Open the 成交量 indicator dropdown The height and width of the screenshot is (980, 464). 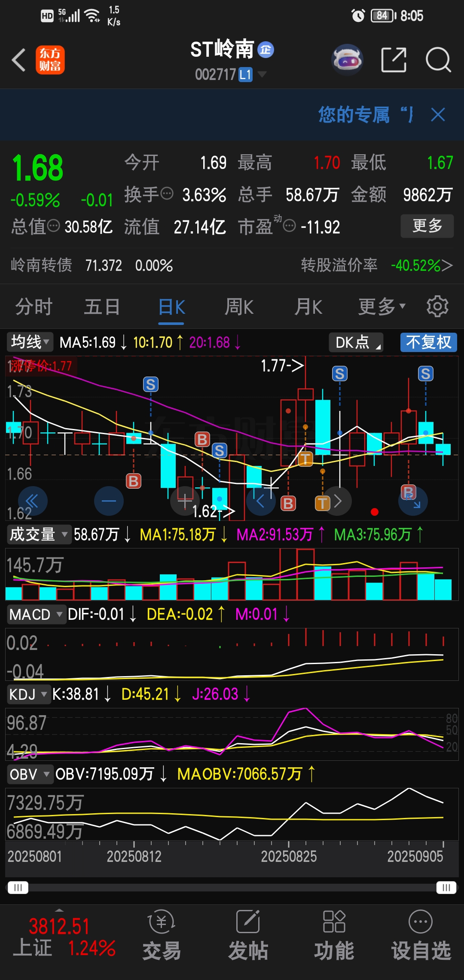point(39,534)
